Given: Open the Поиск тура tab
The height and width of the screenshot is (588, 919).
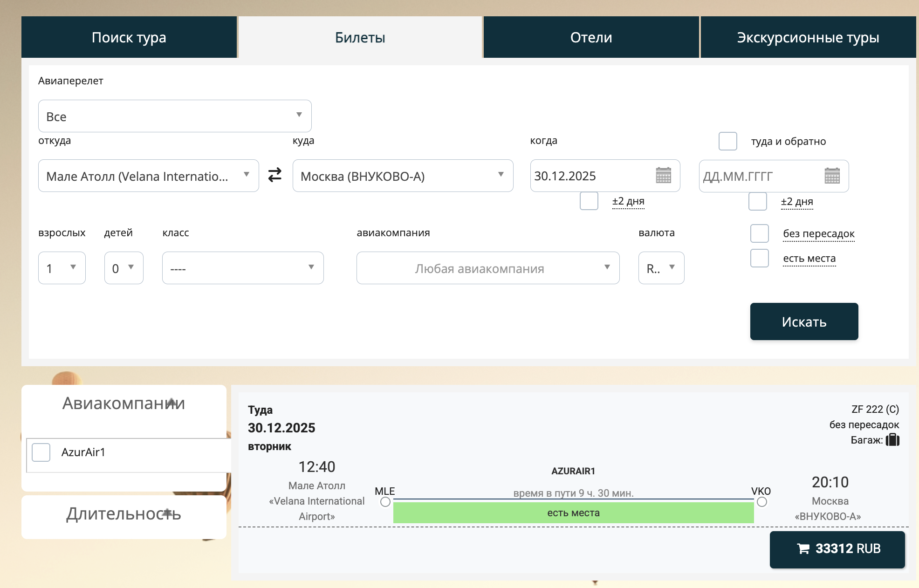Looking at the screenshot, I should [129, 37].
